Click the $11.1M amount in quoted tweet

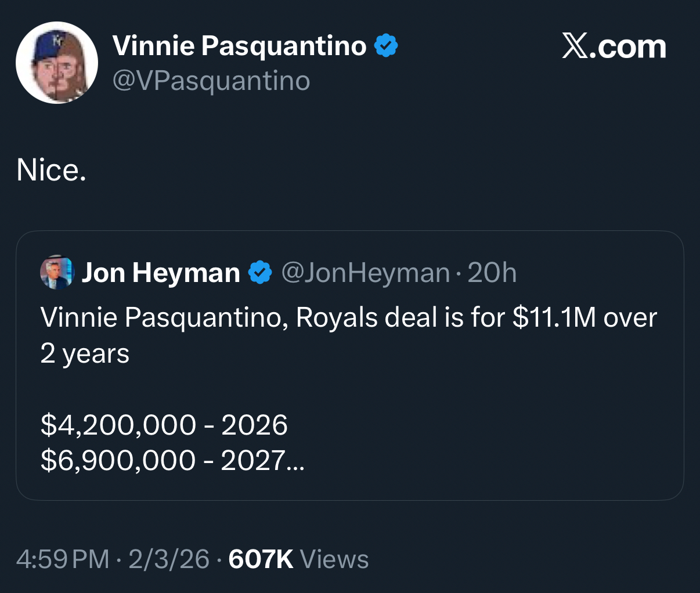coord(554,317)
